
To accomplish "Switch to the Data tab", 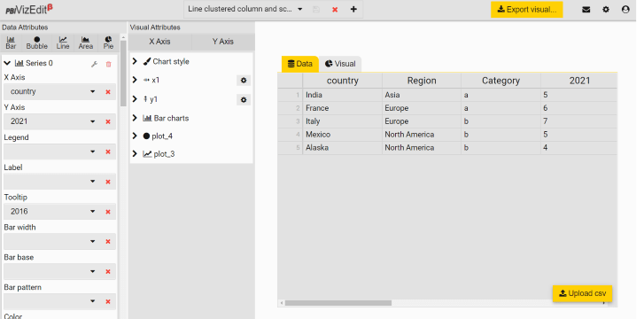I will [x=300, y=64].
